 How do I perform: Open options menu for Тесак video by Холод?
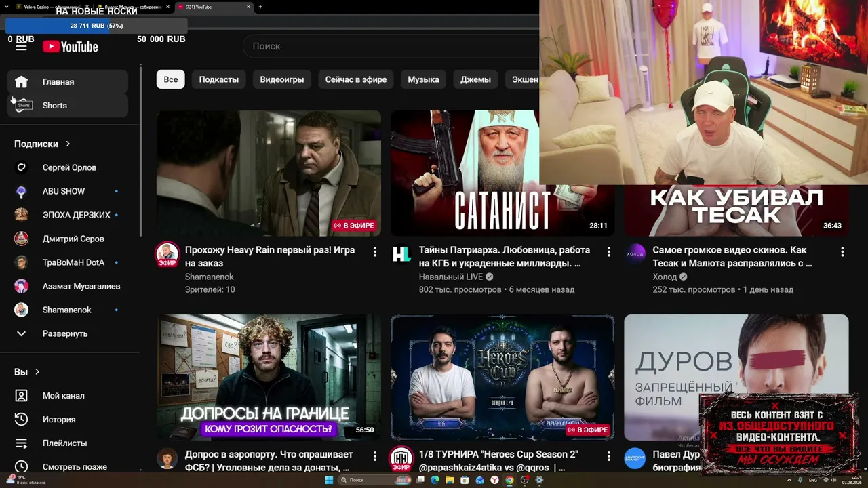(x=842, y=251)
